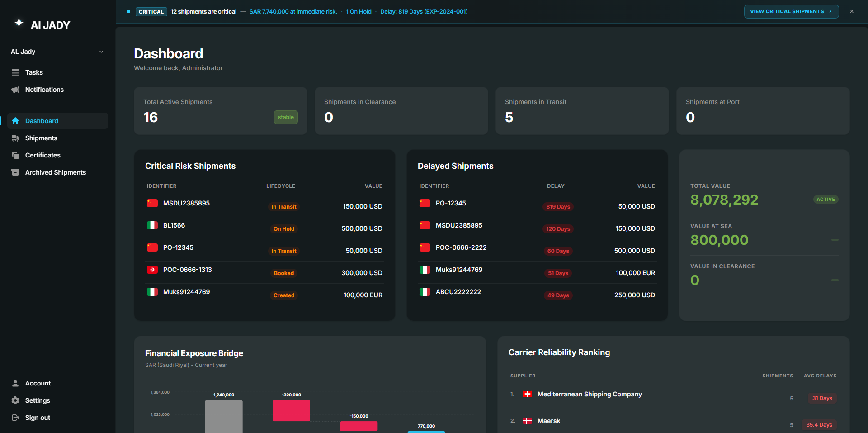Image resolution: width=868 pixels, height=433 pixels.
Task: Click the Archived Shipments box icon
Action: point(15,172)
